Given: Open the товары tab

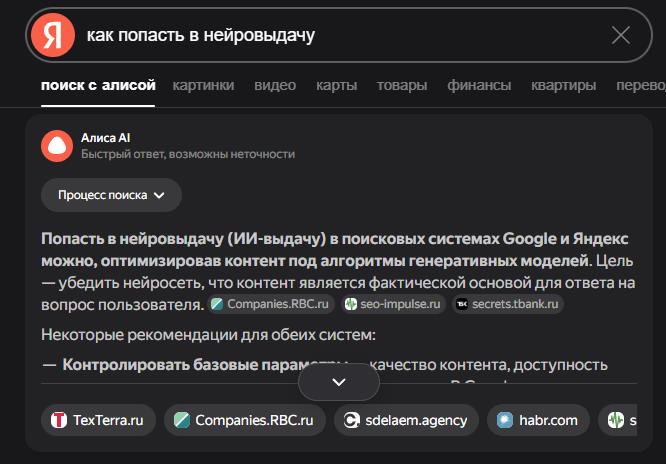Looking at the screenshot, I should coord(402,85).
